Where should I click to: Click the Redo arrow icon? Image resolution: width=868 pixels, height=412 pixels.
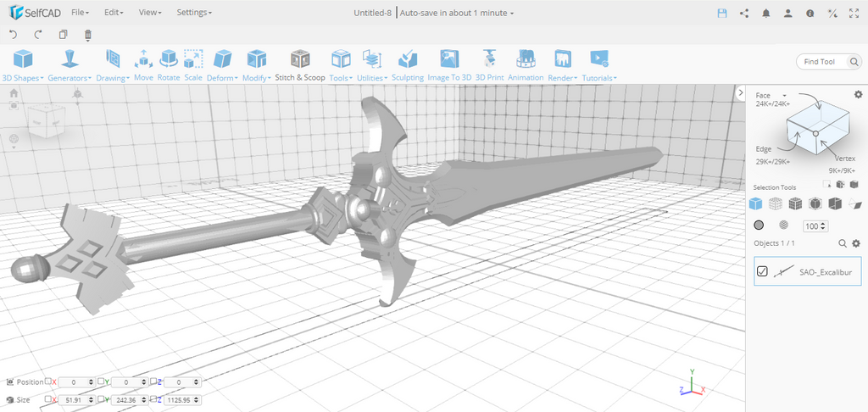pyautogui.click(x=38, y=35)
